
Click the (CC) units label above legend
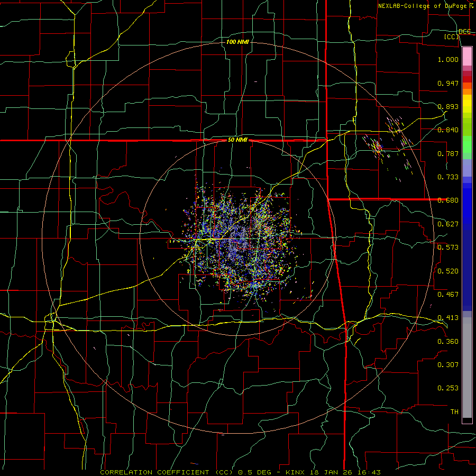452,36
